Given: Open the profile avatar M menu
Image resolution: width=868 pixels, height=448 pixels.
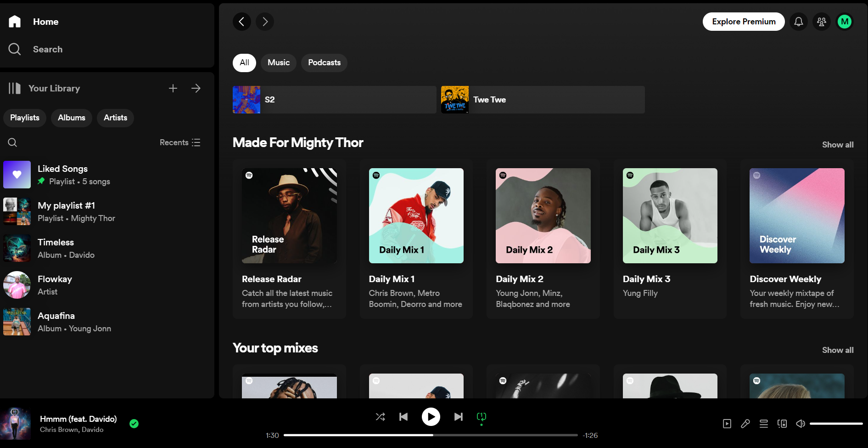Looking at the screenshot, I should [x=845, y=22].
